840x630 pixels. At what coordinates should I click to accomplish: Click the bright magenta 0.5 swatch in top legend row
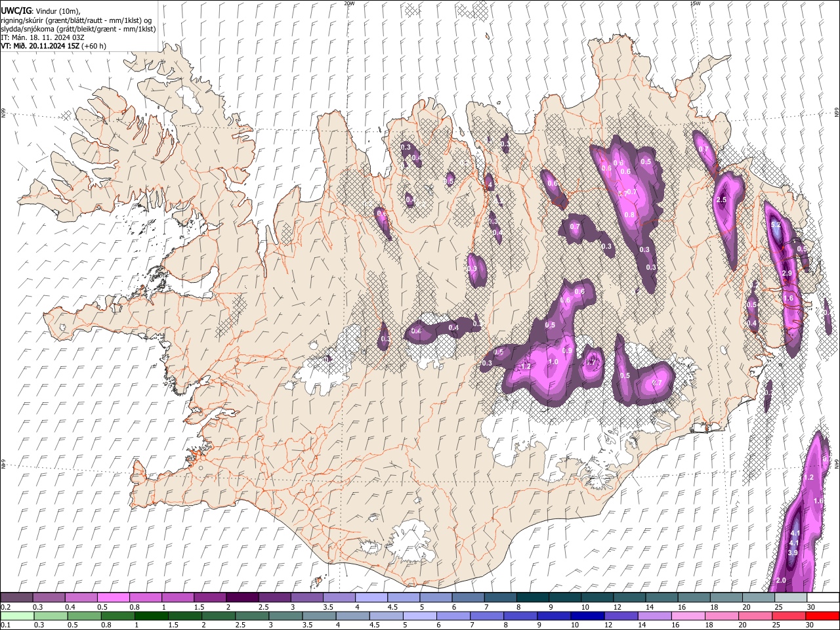[x=113, y=597]
